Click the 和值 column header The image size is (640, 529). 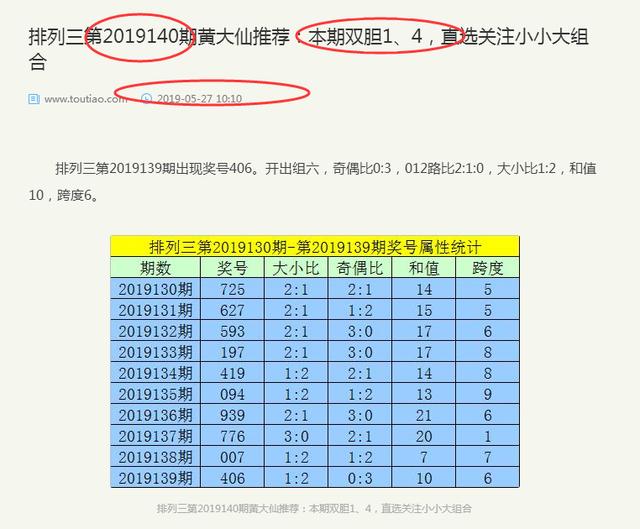[x=424, y=268]
